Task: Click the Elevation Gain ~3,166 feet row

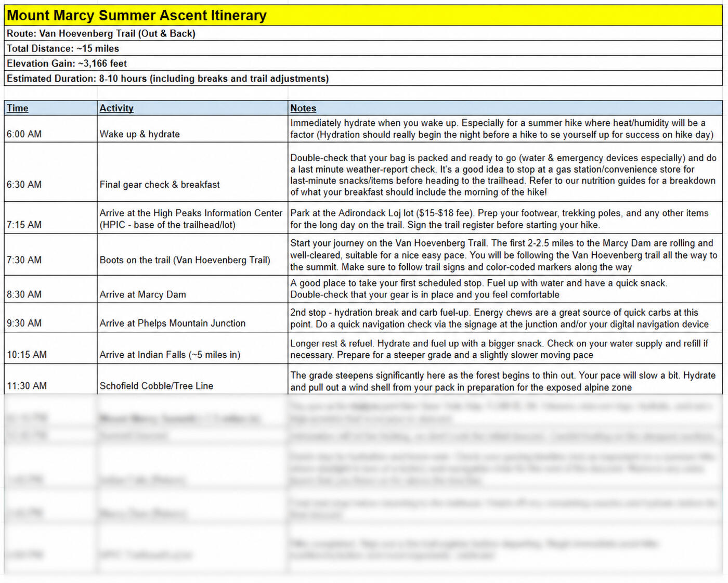Action: [363, 63]
